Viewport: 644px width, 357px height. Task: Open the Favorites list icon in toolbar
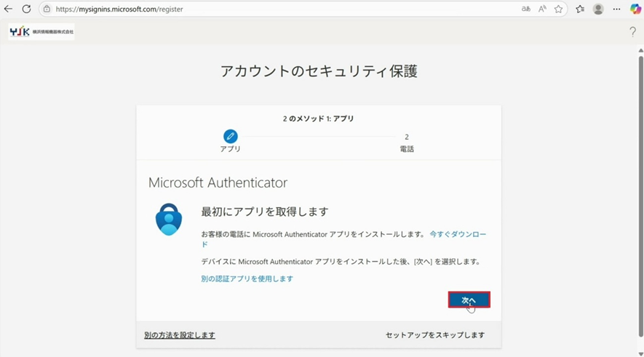pyautogui.click(x=580, y=9)
